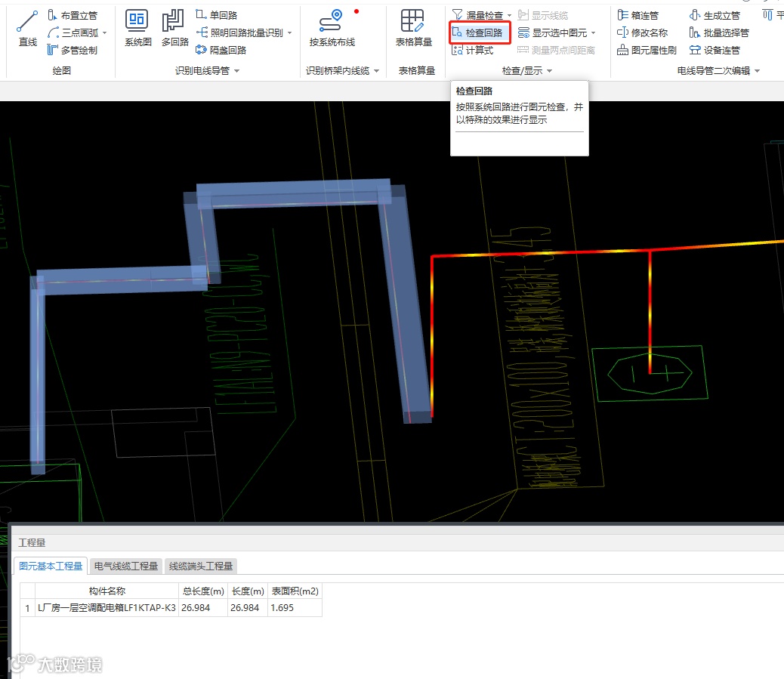Image resolution: width=784 pixels, height=679 pixels.
Task: Click the 总长度(m) column header
Action: (203, 591)
